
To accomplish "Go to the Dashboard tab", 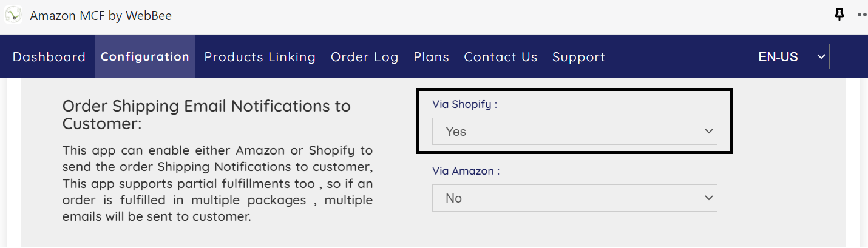I will coord(49,57).
